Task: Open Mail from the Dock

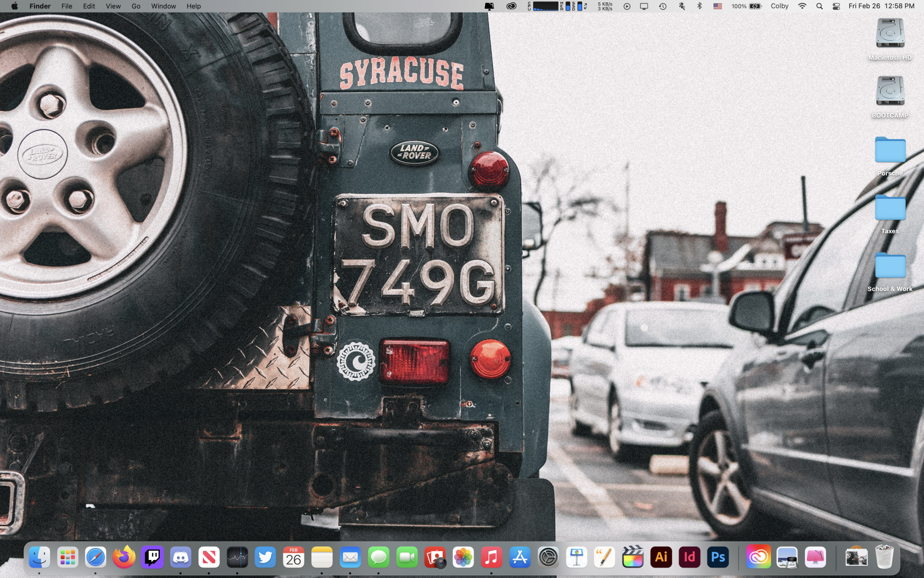Action: [x=350, y=557]
